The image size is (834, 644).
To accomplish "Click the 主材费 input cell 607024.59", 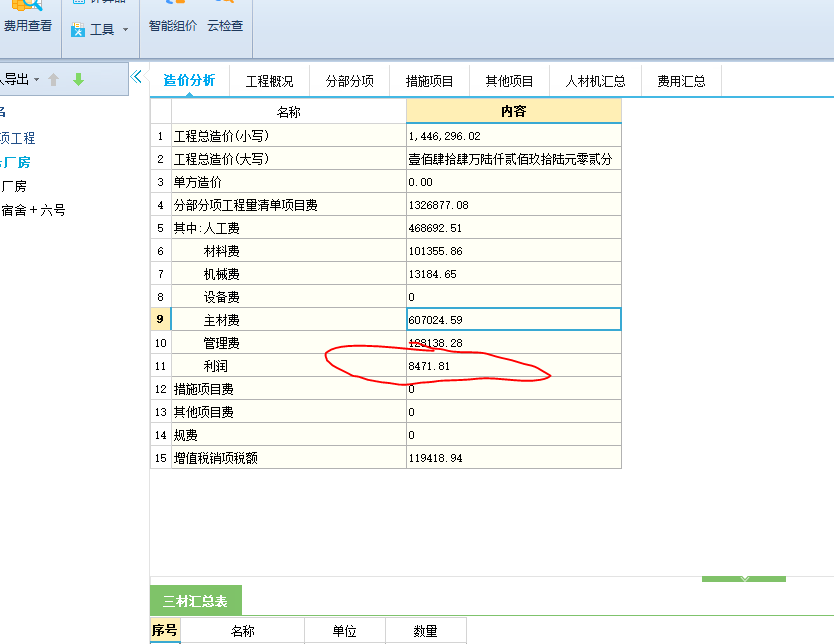I will click(514, 320).
